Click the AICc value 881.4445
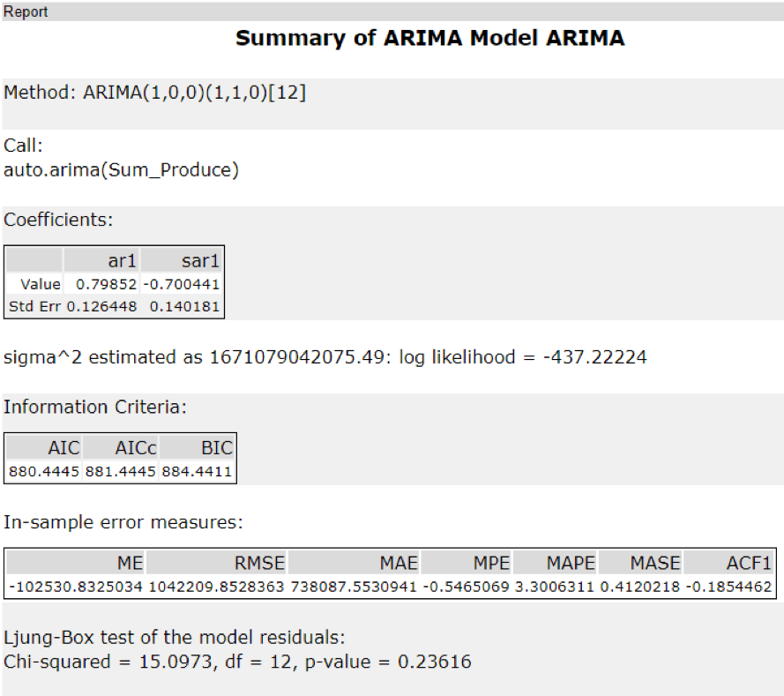784x696 pixels. (x=120, y=471)
